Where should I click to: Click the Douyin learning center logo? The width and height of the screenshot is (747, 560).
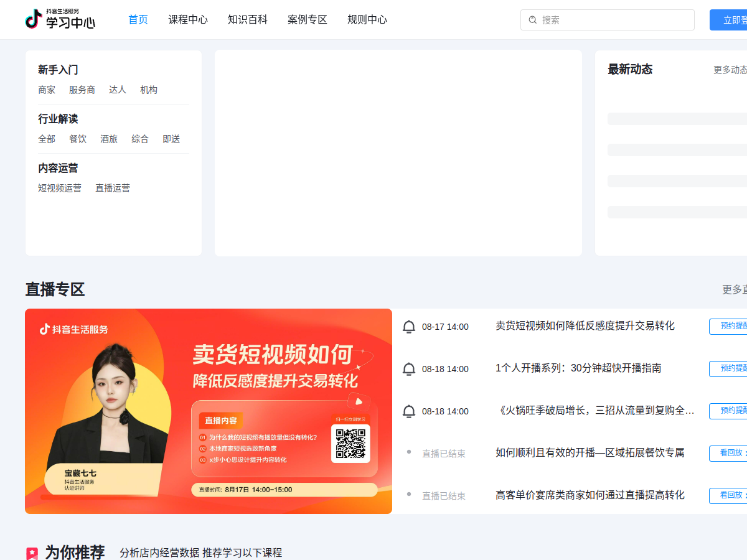(x=60, y=19)
